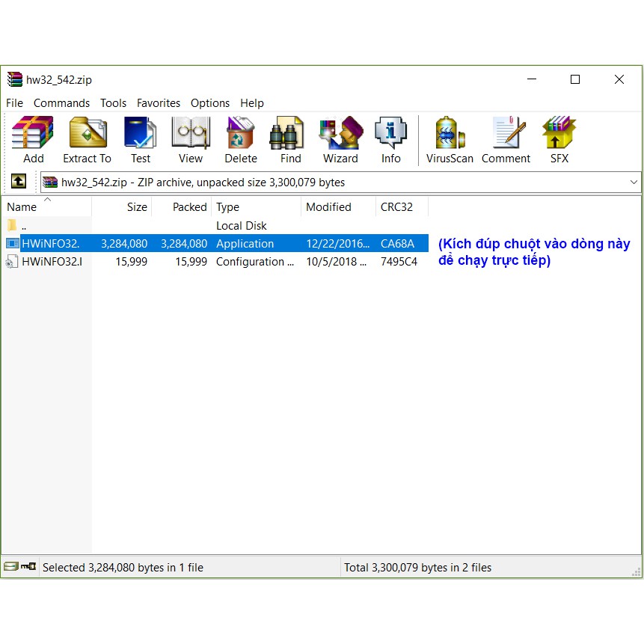Open the Commands menu
The width and height of the screenshot is (644, 644).
[x=61, y=103]
